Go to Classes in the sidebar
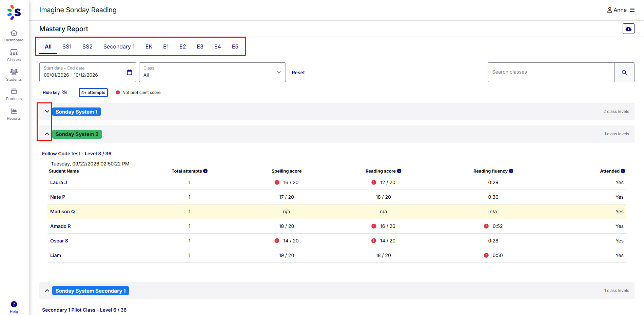The height and width of the screenshot is (315, 644). 14,55
